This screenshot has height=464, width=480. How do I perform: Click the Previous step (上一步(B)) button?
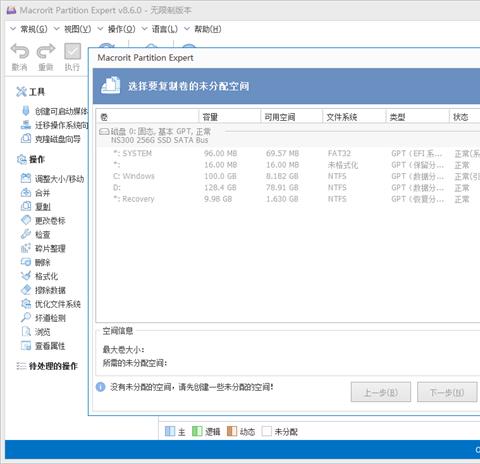(x=381, y=392)
